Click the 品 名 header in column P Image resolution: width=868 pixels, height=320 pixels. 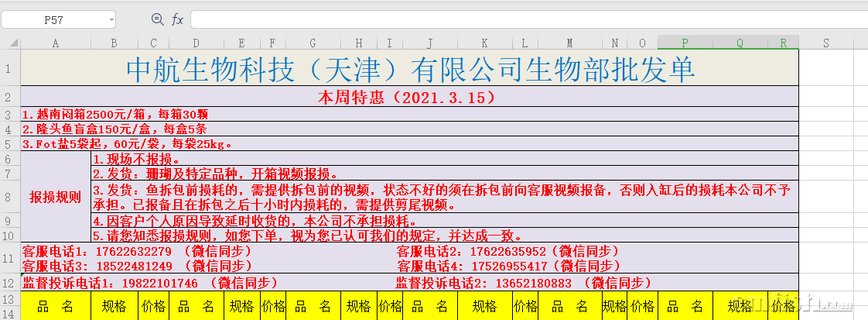tap(685, 305)
